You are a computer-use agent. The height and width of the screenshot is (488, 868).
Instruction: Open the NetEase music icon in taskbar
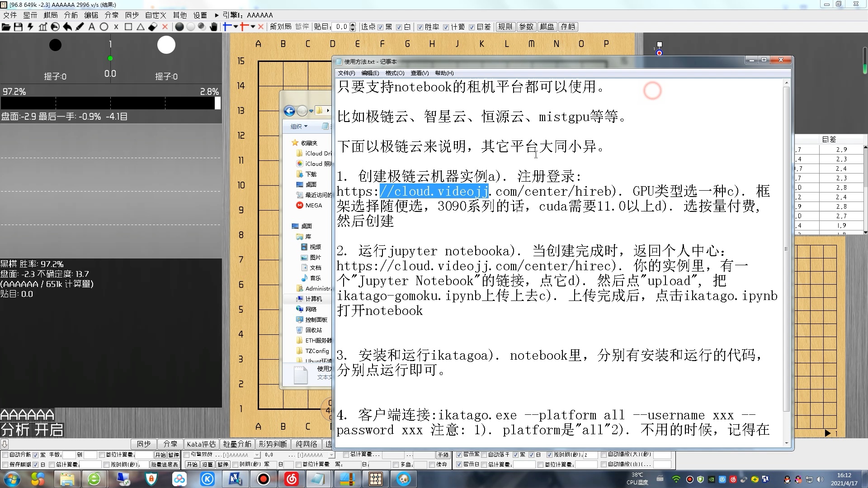pos(292,479)
